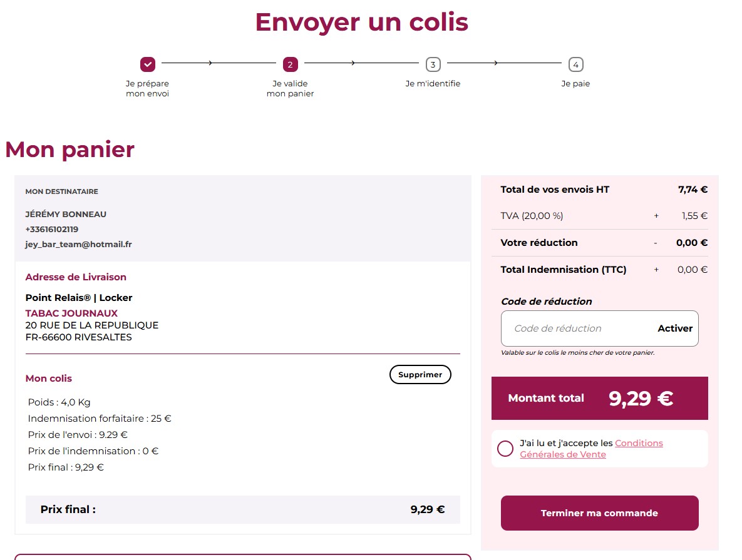Click the Mon colis section heading
The height and width of the screenshot is (560, 742).
coord(49,378)
